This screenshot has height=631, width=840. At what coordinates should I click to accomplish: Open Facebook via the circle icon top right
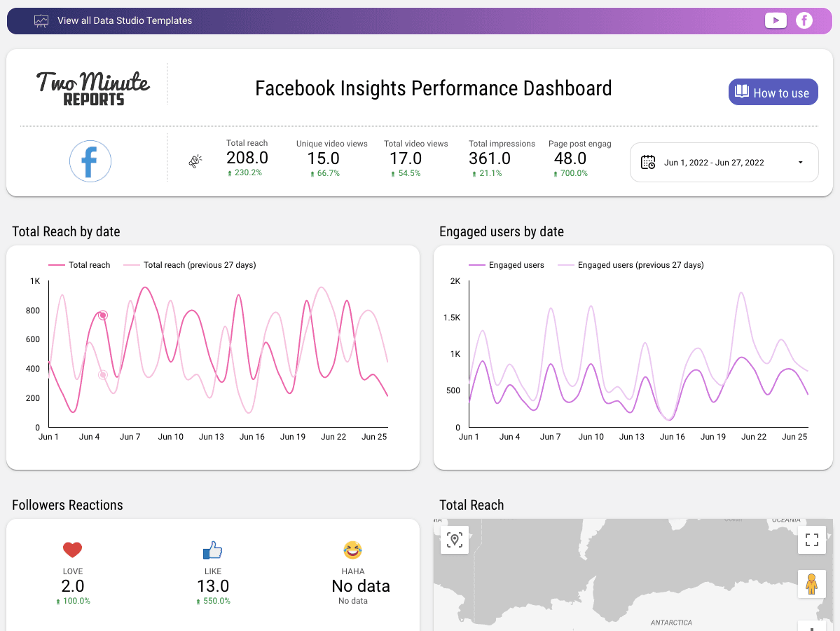pos(804,20)
